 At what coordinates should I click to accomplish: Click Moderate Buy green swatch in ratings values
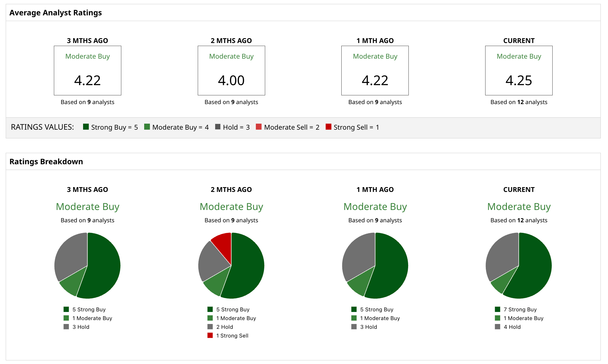pyautogui.click(x=147, y=127)
